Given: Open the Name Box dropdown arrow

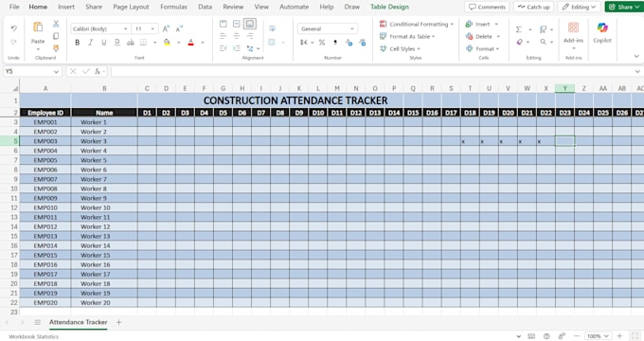Looking at the screenshot, I should click(x=56, y=71).
